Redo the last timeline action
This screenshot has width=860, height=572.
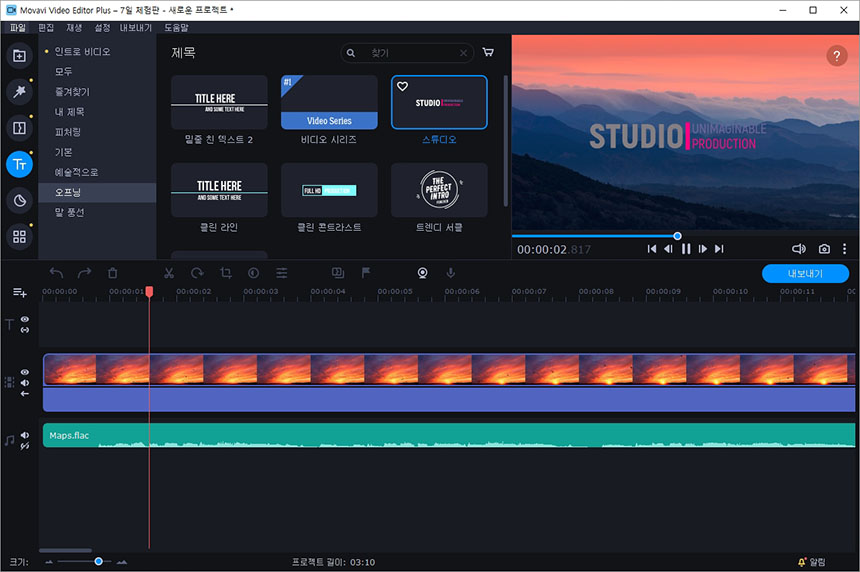(x=84, y=273)
